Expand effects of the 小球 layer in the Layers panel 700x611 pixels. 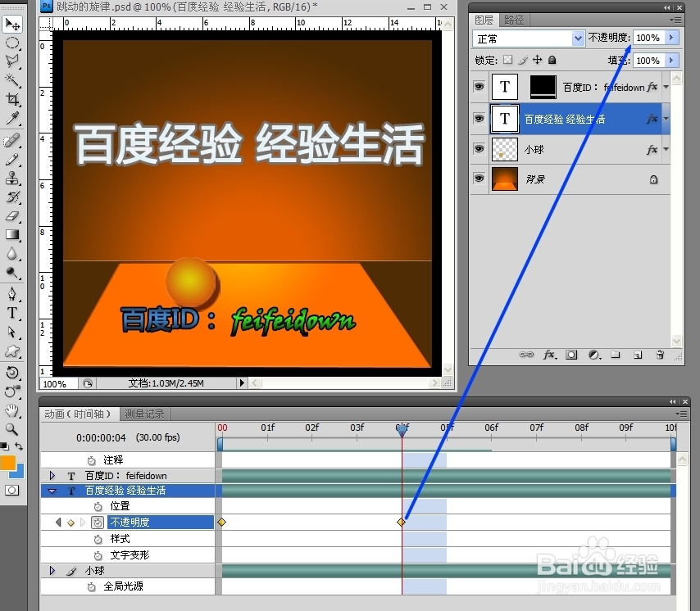666,149
